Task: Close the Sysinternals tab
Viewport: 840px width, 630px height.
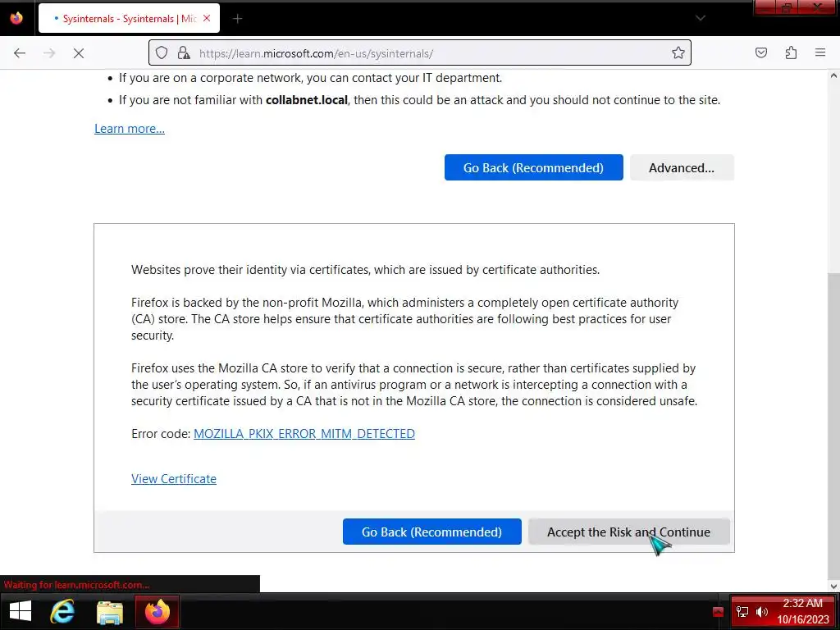Action: (x=207, y=18)
